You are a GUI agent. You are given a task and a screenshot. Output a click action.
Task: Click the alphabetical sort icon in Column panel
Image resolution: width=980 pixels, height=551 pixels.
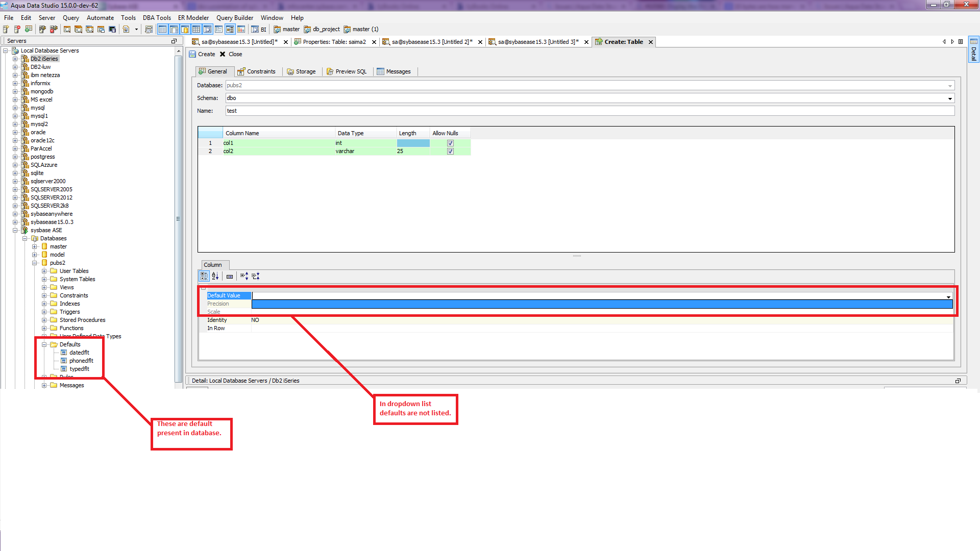coord(215,276)
